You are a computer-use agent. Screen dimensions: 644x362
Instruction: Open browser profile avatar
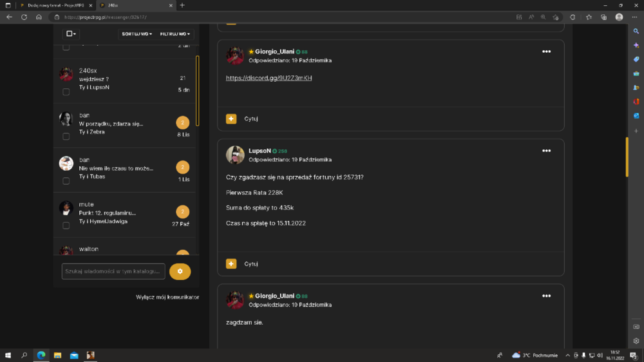(619, 17)
